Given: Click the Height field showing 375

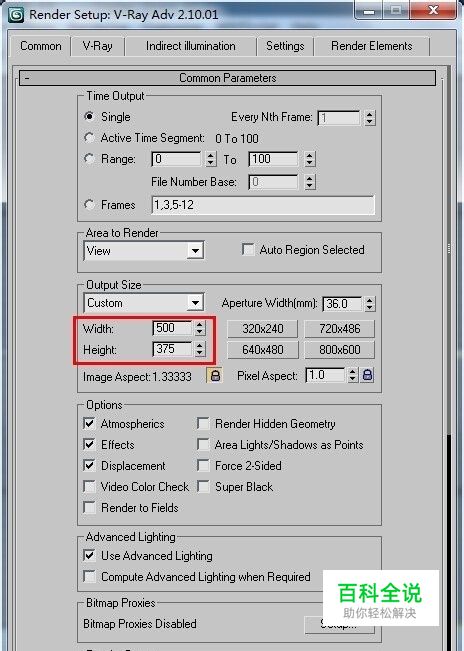Looking at the screenshot, I should 172,349.
